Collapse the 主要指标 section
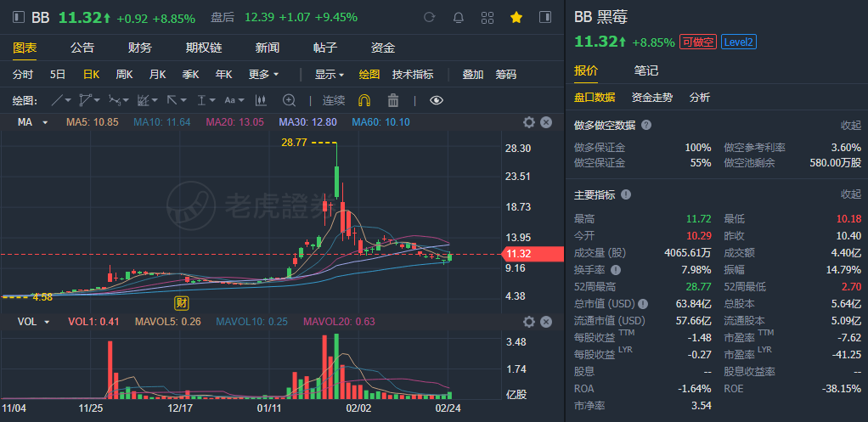The image size is (868, 422). tap(851, 194)
